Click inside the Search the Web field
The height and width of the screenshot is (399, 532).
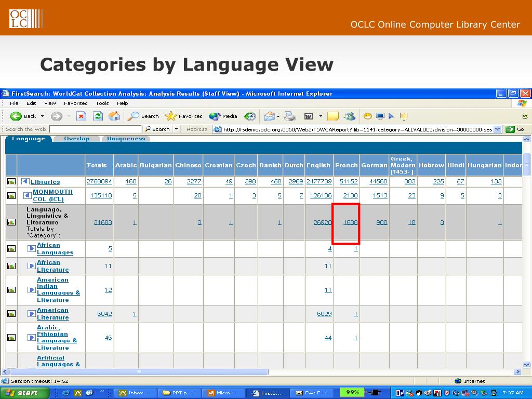(96, 129)
